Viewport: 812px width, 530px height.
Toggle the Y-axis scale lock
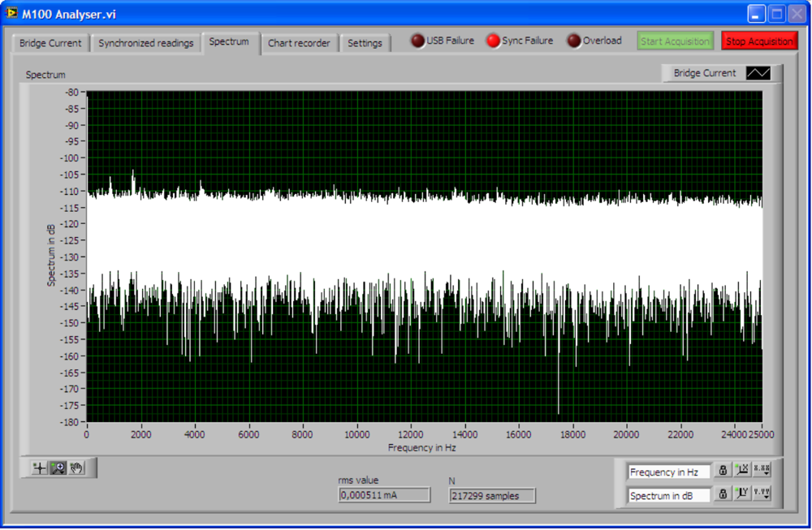pyautogui.click(x=723, y=492)
